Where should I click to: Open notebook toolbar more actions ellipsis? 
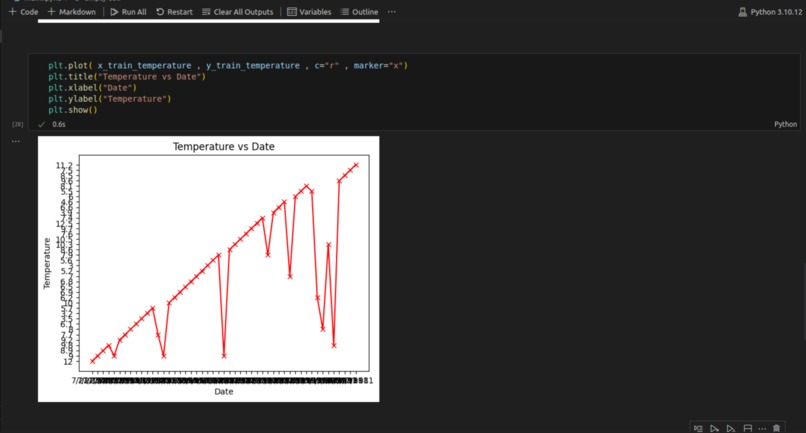392,12
